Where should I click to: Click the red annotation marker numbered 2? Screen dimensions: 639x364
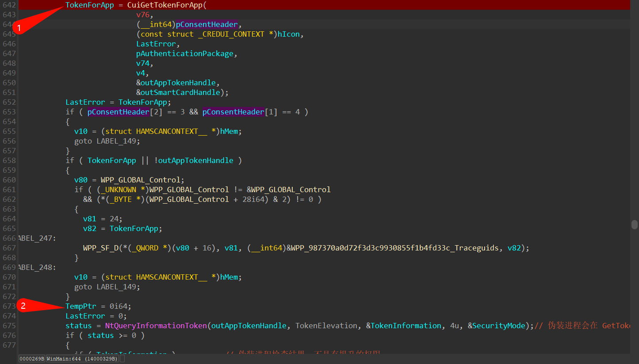click(x=24, y=306)
